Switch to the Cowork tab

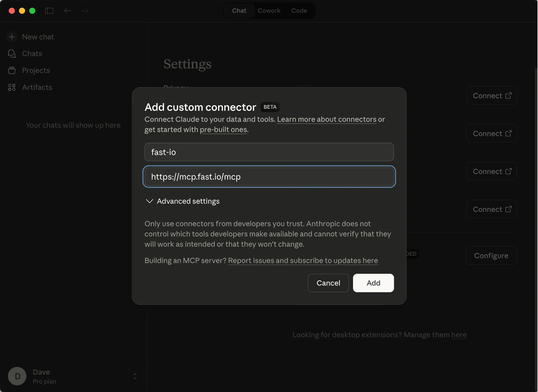[x=269, y=11]
